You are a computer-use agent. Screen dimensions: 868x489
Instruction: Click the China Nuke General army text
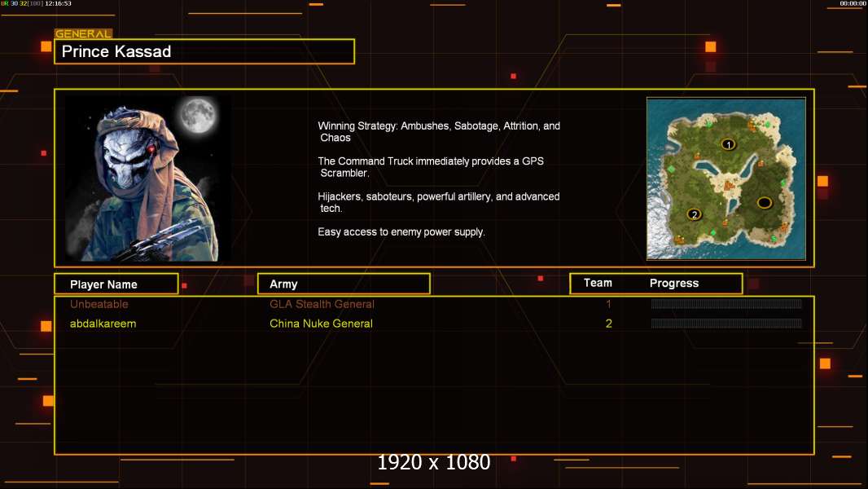click(x=321, y=324)
